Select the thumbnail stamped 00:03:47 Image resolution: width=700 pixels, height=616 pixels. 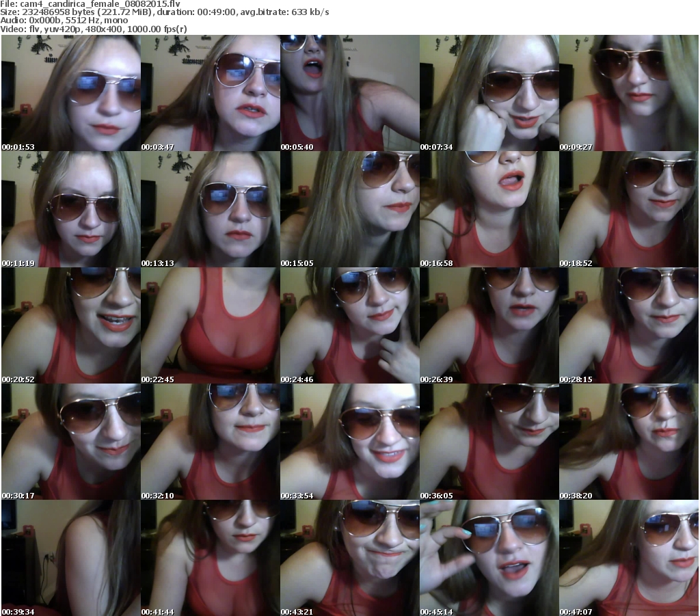(211, 93)
